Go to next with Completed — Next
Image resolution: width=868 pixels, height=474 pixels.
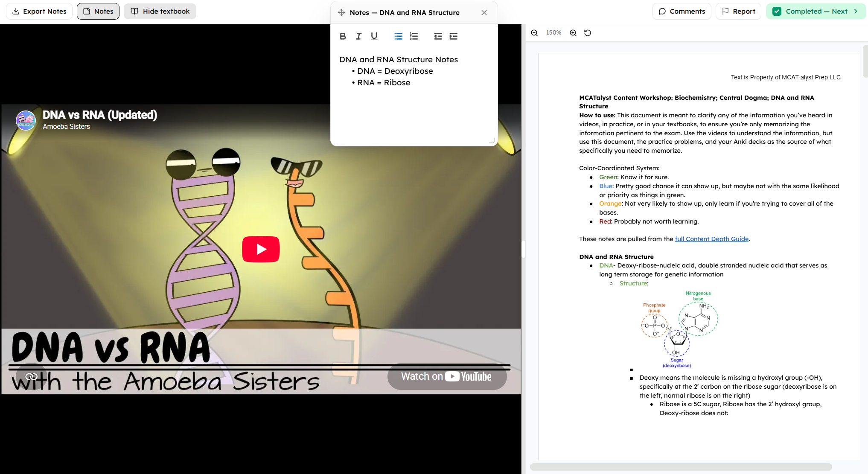pos(816,12)
